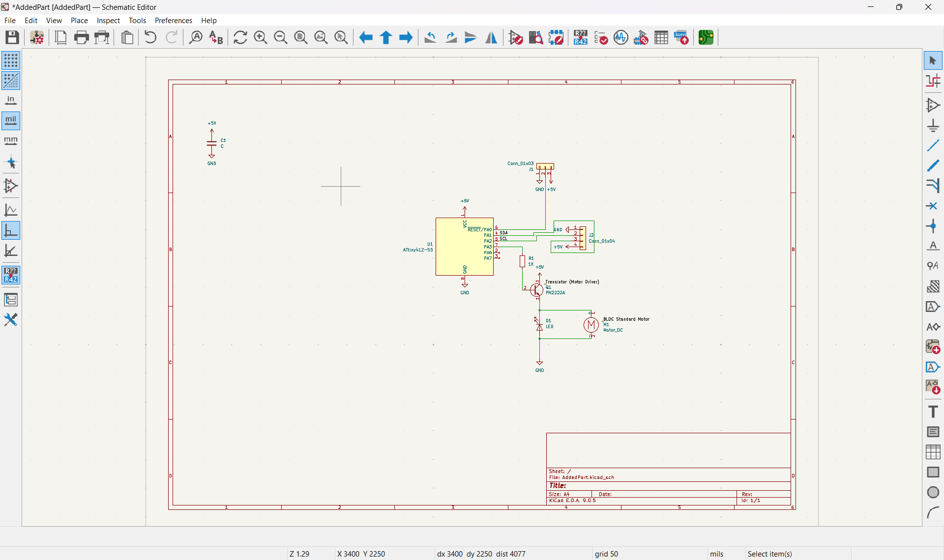
Task: Open the PCB editor icon
Action: [x=706, y=37]
